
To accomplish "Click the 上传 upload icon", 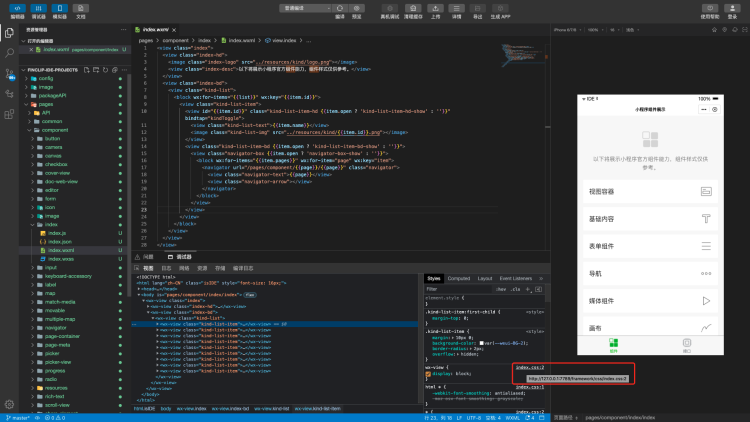I will (x=435, y=8).
